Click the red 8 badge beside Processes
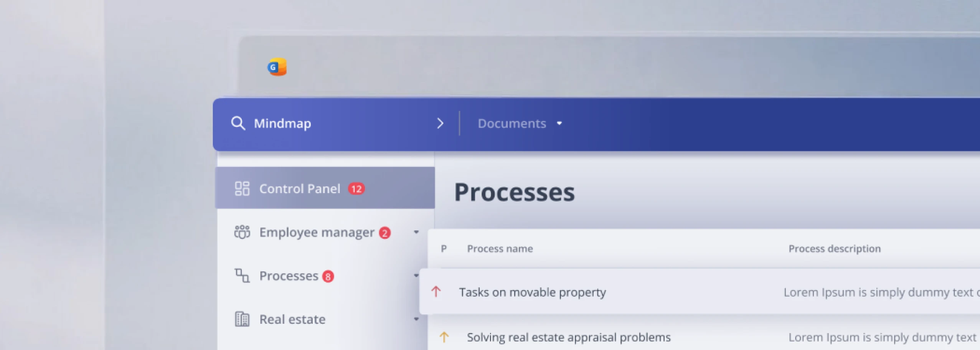 328,276
